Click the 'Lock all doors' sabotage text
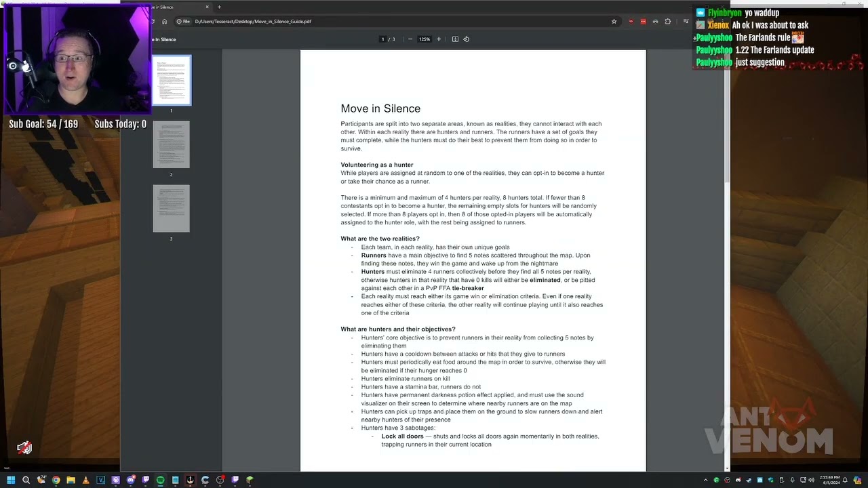 click(402, 436)
